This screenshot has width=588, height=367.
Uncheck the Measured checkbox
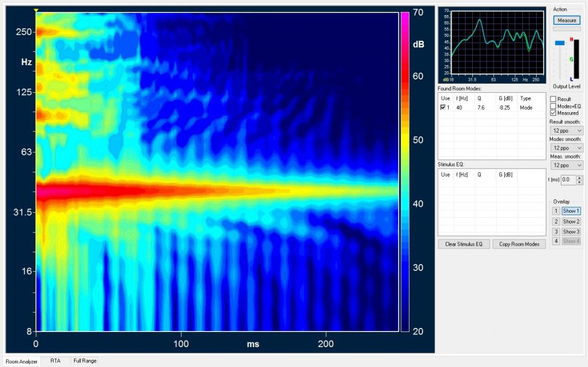(553, 113)
